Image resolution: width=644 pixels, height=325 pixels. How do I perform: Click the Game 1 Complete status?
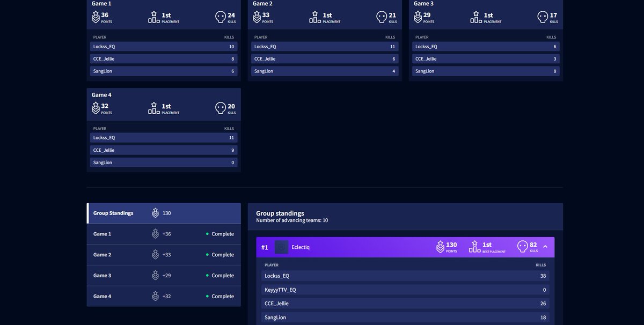(x=220, y=234)
